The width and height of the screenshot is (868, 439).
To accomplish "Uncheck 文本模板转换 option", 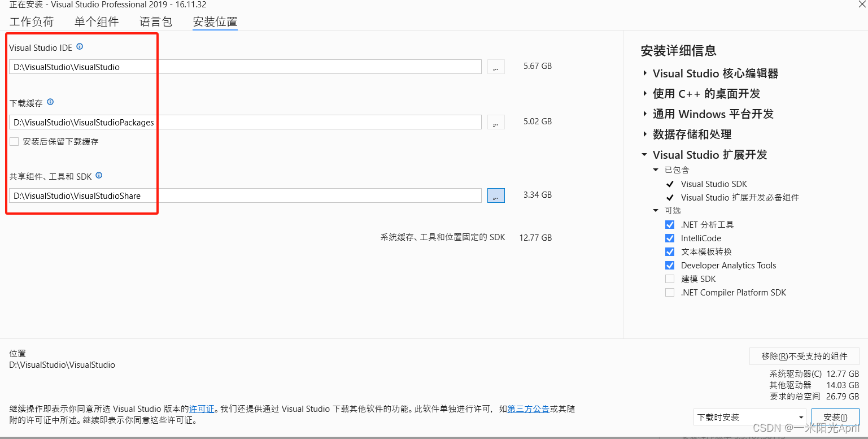I will 670,252.
